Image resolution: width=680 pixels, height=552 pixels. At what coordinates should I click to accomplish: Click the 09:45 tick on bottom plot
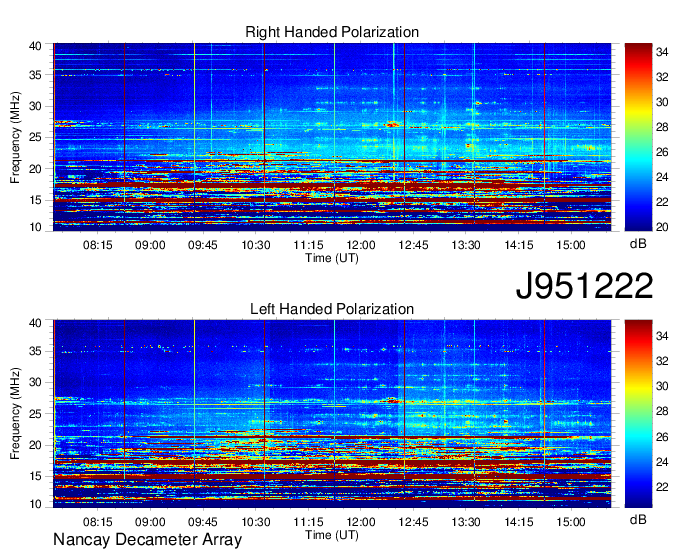[x=203, y=522]
